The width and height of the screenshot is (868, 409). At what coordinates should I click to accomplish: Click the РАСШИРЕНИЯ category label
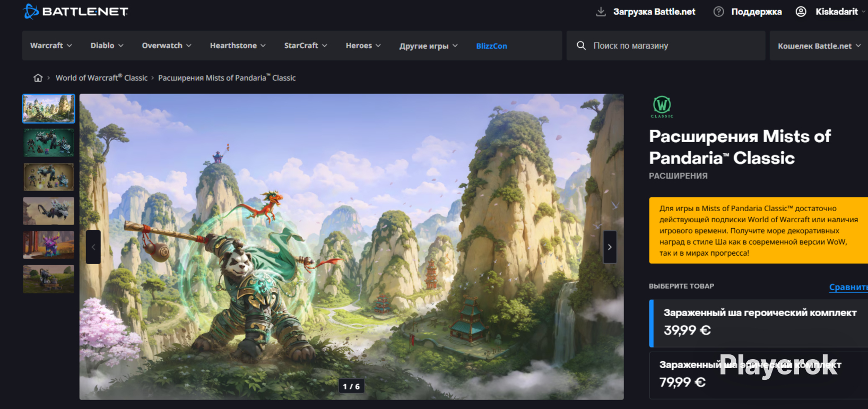(678, 176)
